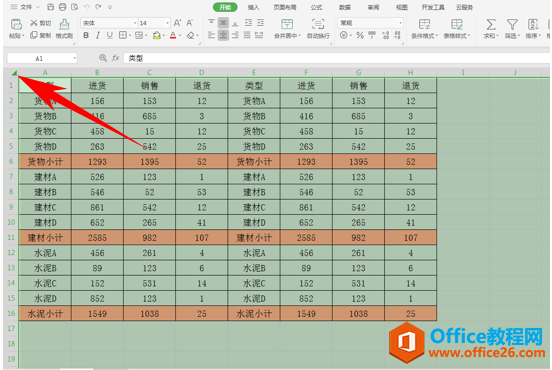Toggle Bold formatting
552x370 pixels.
pyautogui.click(x=86, y=35)
